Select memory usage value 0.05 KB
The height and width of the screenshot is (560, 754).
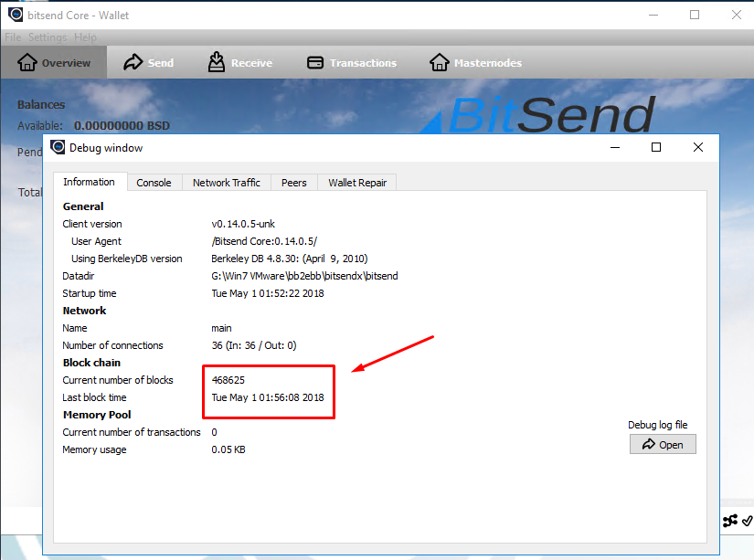click(x=228, y=450)
